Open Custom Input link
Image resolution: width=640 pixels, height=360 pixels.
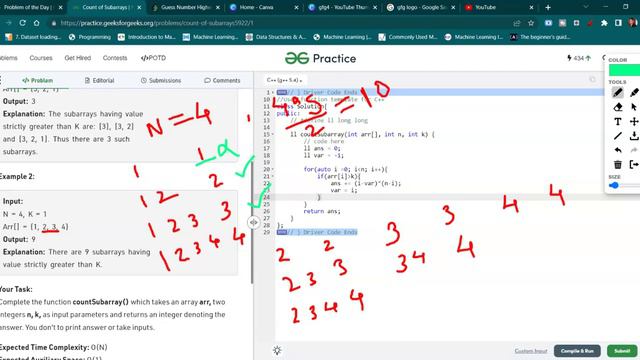pos(531,351)
